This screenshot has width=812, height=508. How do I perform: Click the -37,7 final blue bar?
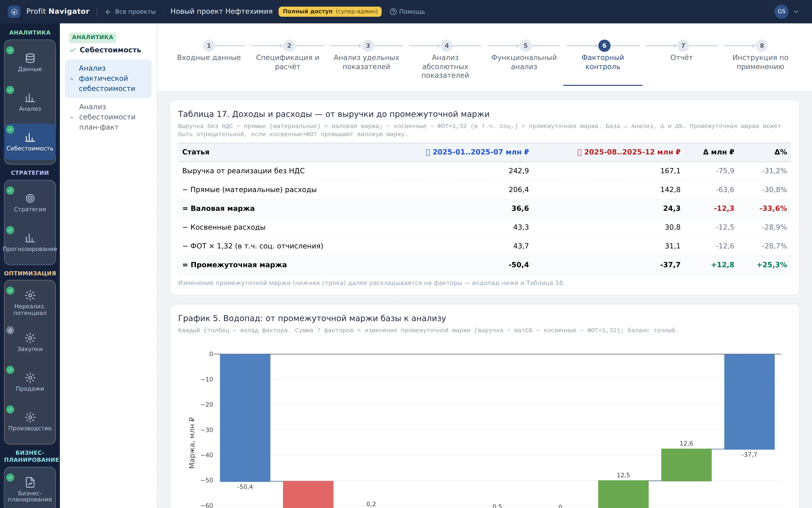(749, 402)
